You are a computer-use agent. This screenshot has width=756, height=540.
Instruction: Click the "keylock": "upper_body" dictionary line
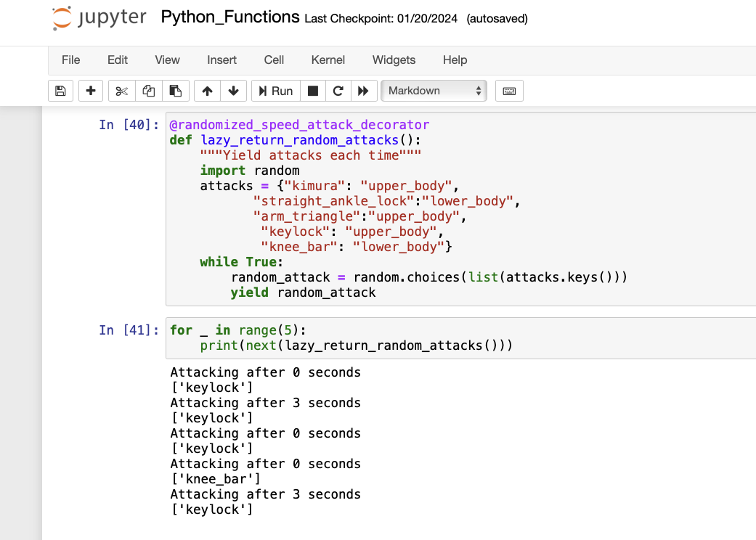point(352,232)
